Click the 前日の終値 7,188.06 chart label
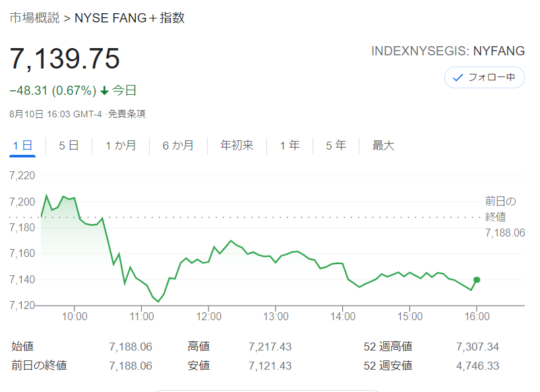The width and height of the screenshot is (540, 392). [505, 217]
